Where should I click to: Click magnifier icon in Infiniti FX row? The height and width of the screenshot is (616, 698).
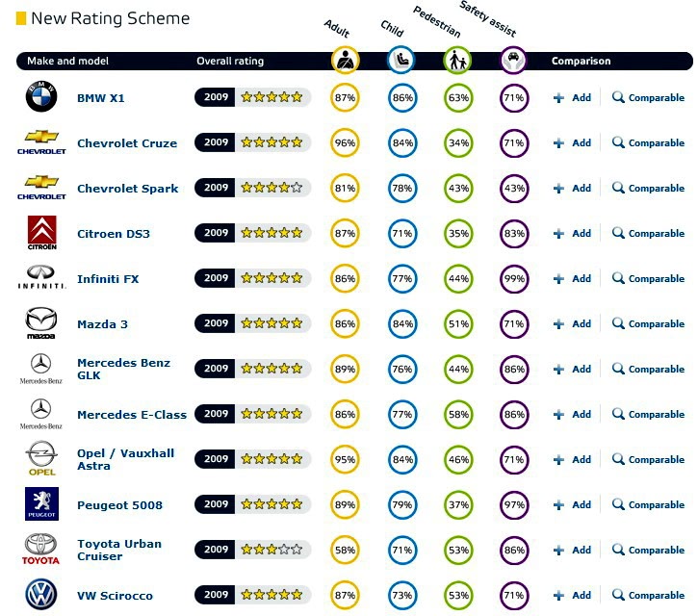click(618, 278)
